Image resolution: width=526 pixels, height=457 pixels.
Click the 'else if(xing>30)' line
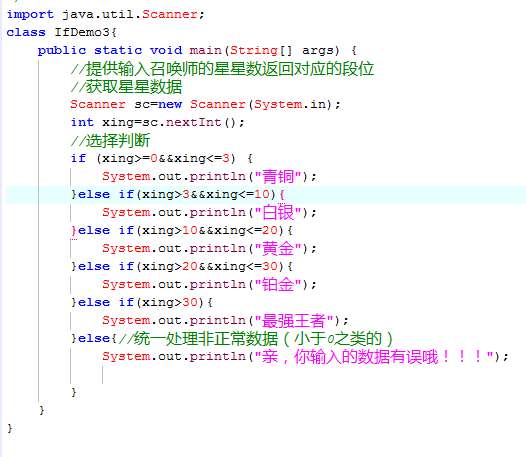click(x=142, y=303)
